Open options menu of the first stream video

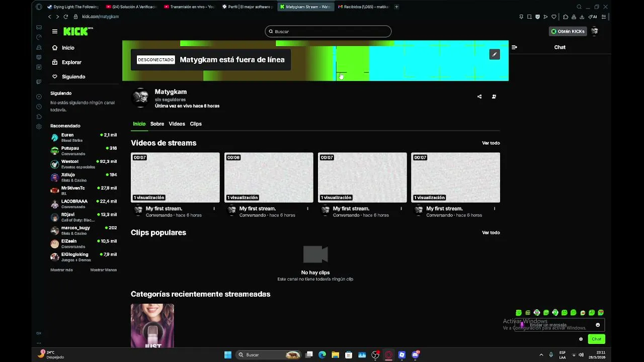[x=214, y=209]
